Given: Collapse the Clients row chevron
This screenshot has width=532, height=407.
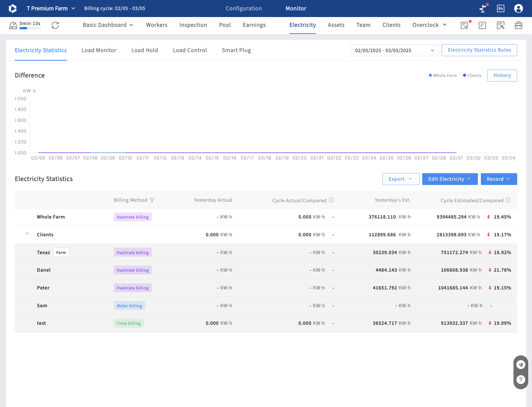Looking at the screenshot, I should (27, 234).
